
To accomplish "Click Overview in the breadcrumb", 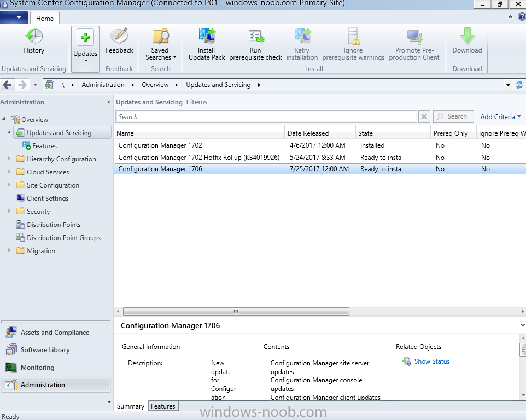I will click(155, 85).
